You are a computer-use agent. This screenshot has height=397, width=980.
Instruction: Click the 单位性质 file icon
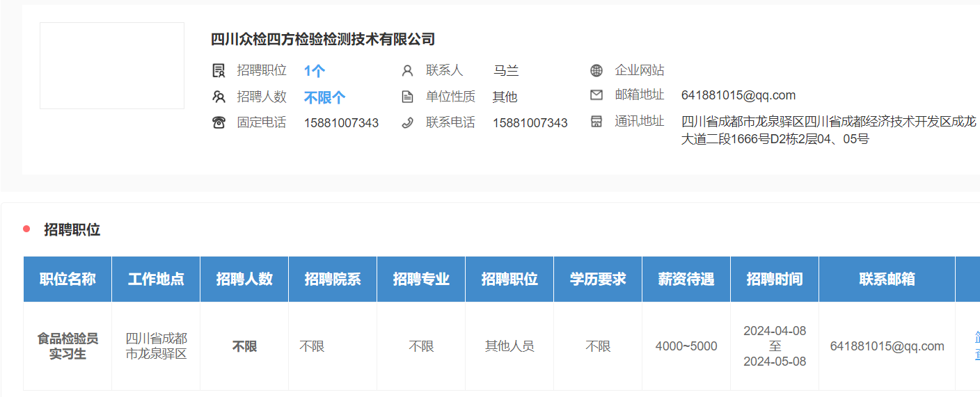coord(407,97)
